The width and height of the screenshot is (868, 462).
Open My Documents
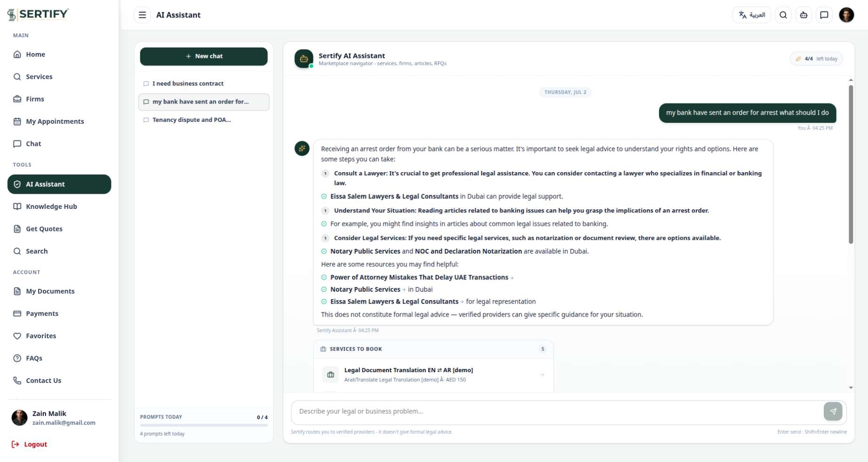pos(59,291)
